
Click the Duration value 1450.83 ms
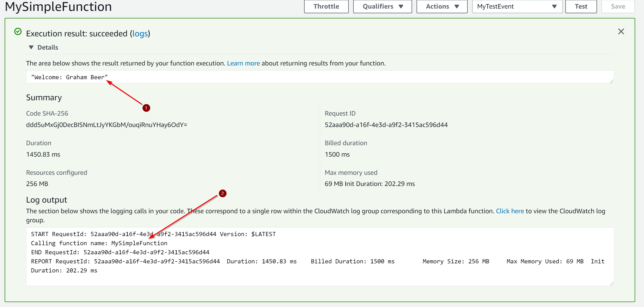43,155
